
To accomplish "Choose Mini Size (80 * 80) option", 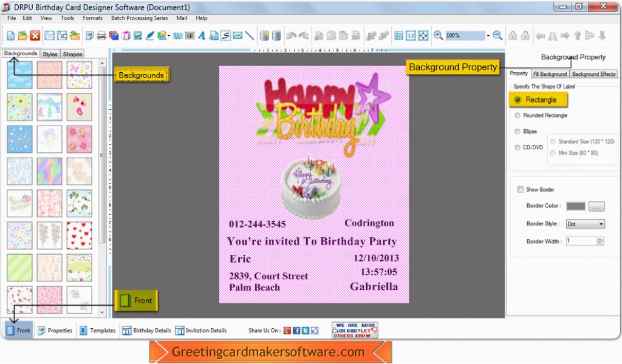I will tap(553, 153).
